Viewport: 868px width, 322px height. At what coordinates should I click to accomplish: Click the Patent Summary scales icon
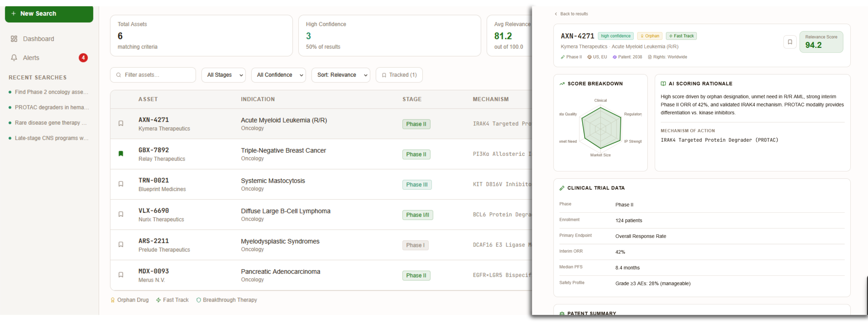[562, 314]
